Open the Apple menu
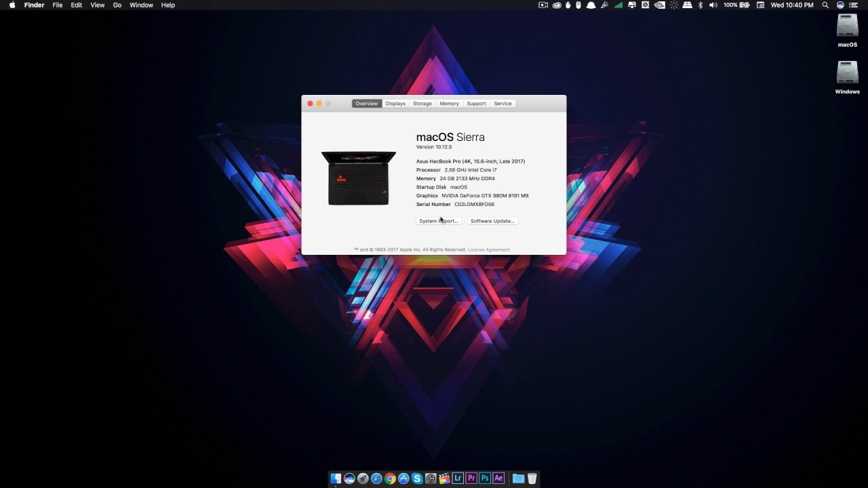Image resolution: width=868 pixels, height=488 pixels. pyautogui.click(x=12, y=5)
